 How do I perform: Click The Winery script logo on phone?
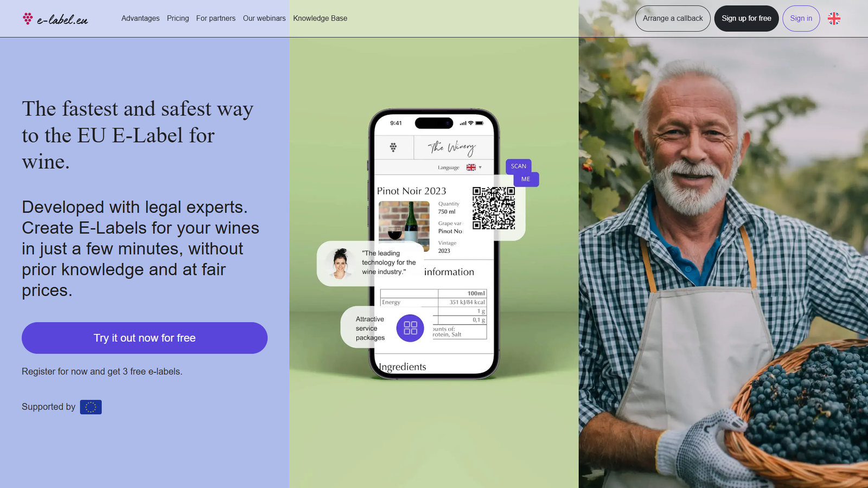pos(451,147)
